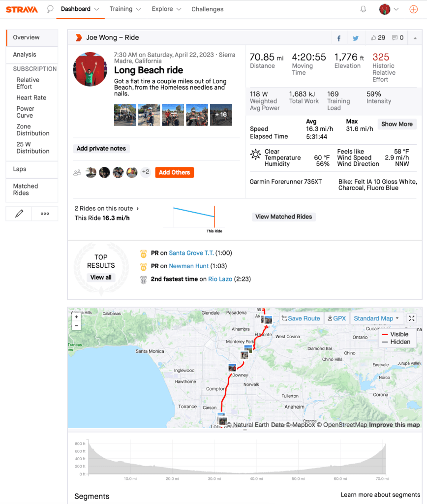Image resolution: width=427 pixels, height=504 pixels.
Task: Expand the profile avatar dropdown
Action: tap(389, 9)
